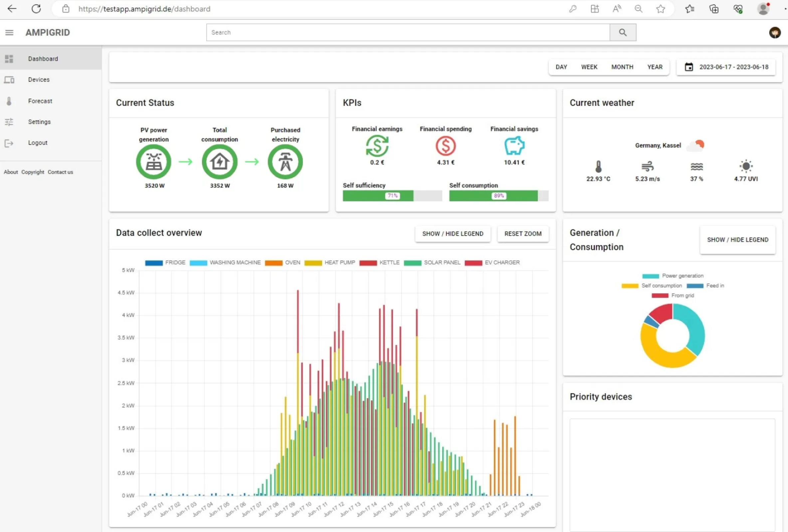Screen dimensions: 788x532
Task: Switch to the WEEK time range
Action: click(x=589, y=67)
